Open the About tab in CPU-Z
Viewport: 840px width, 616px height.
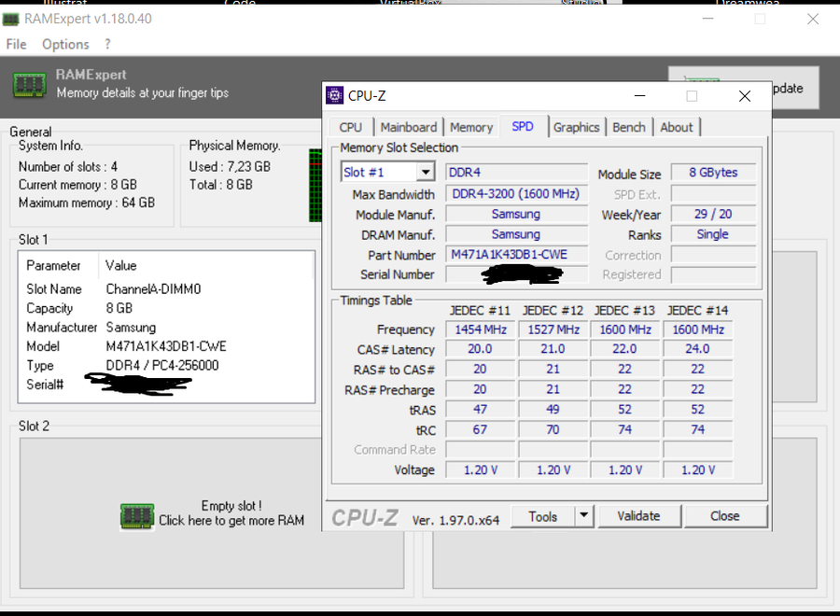[677, 128]
